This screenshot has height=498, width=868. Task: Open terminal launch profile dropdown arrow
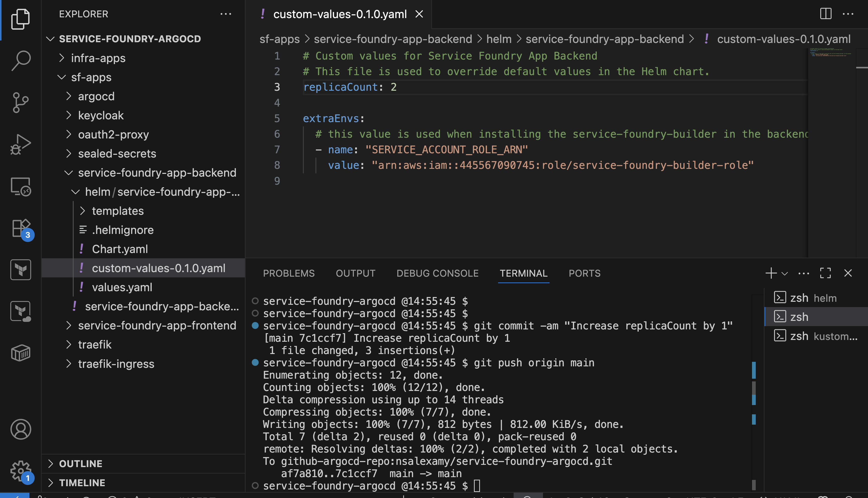pyautogui.click(x=785, y=273)
